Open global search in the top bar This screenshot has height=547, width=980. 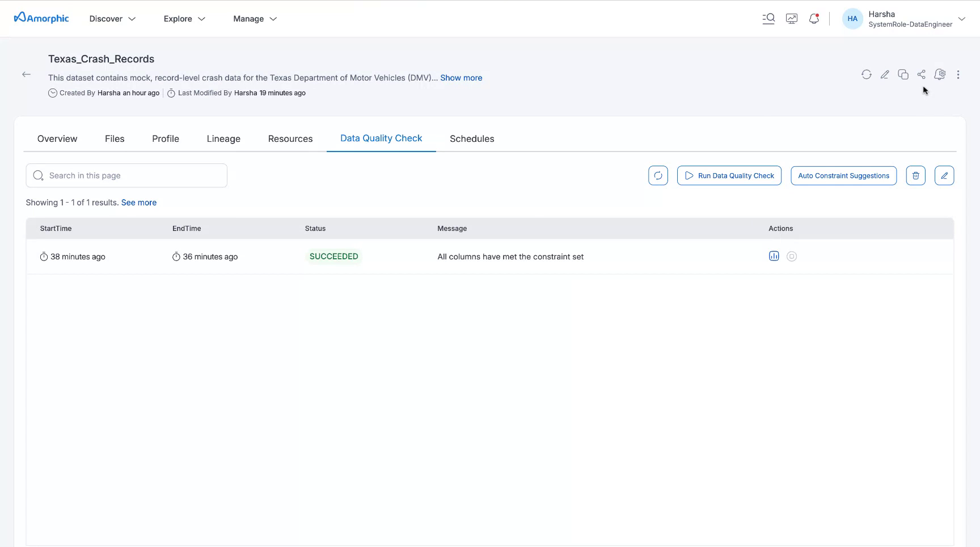pyautogui.click(x=768, y=18)
